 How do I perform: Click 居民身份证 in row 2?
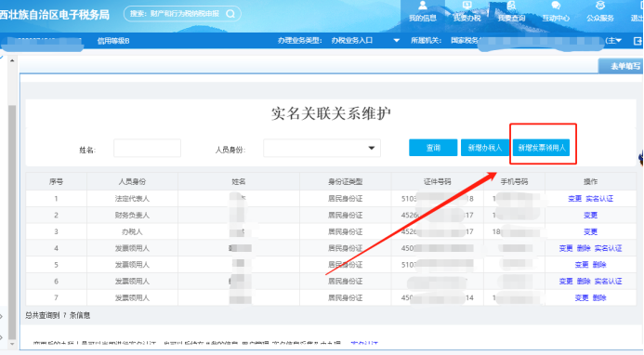pyautogui.click(x=345, y=215)
